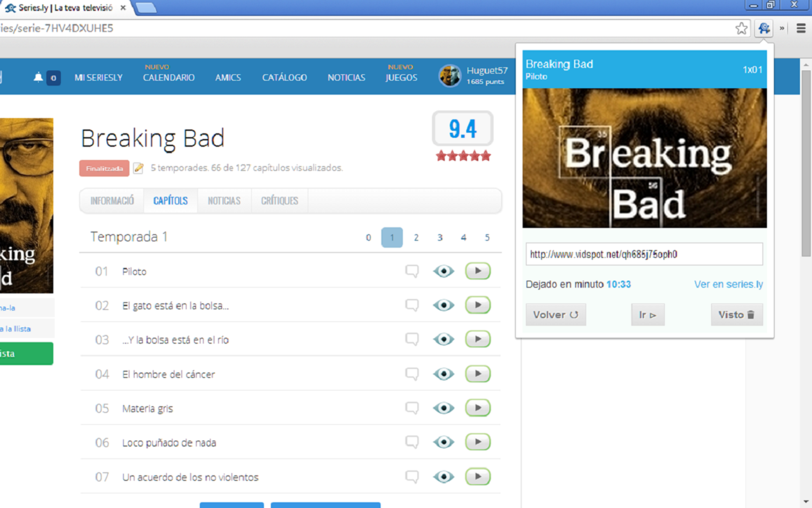
Task: Toggle watched eye for episode 03
Action: 443,340
